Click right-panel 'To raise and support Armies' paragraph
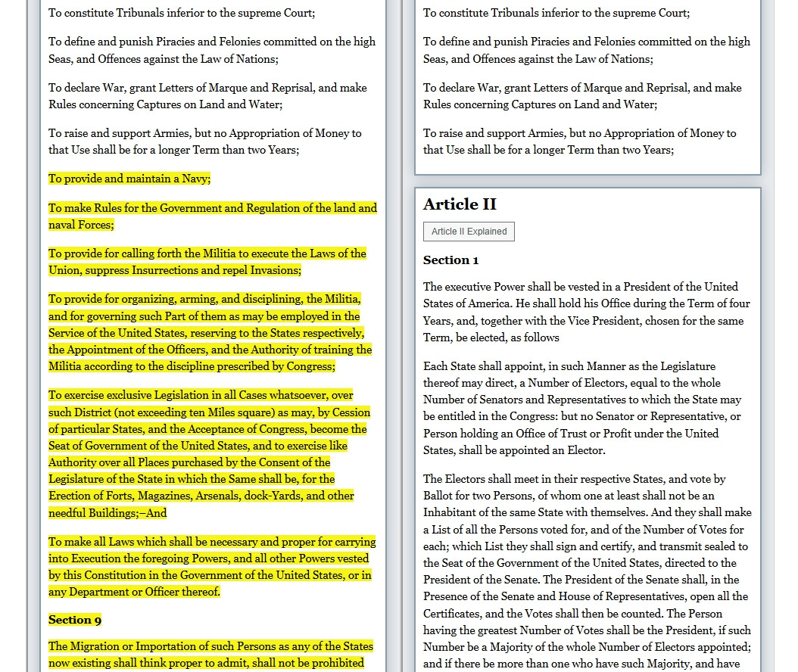The width and height of the screenshot is (798, 672). (580, 141)
